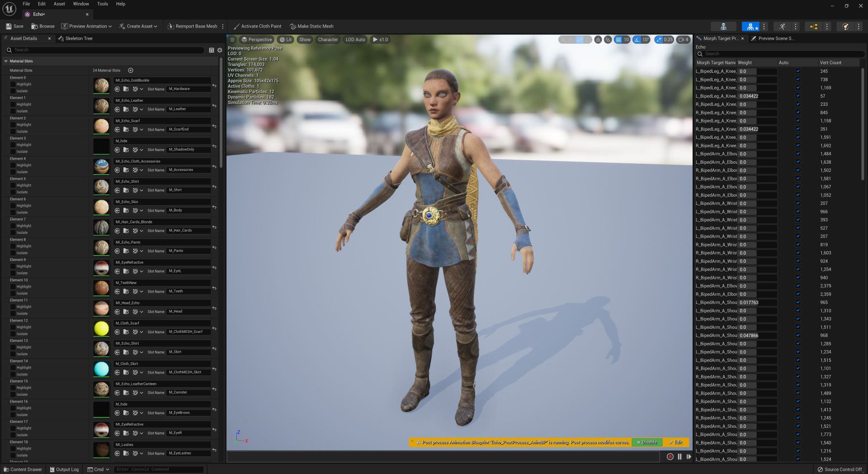
Task: Open the Window menu
Action: click(81, 4)
